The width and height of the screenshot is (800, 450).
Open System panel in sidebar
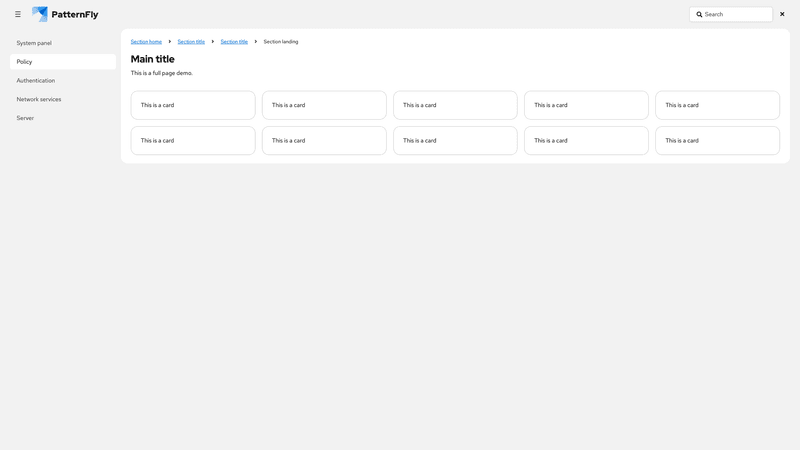[x=34, y=43]
